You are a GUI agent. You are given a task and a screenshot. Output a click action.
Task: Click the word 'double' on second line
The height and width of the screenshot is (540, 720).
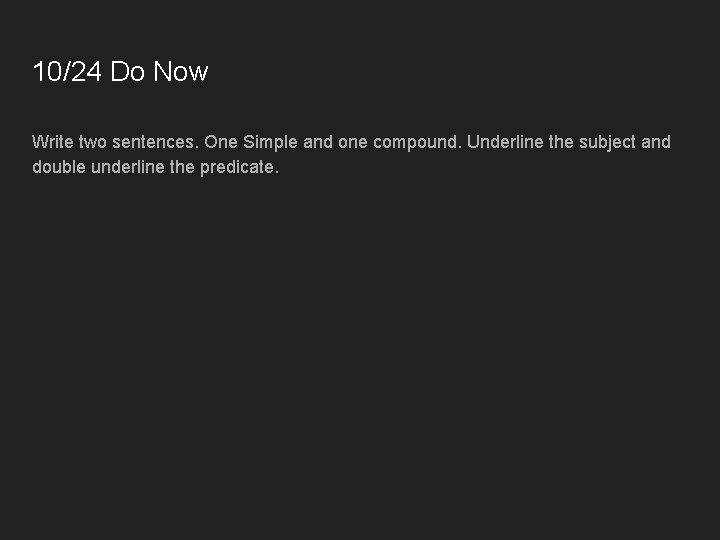59,167
